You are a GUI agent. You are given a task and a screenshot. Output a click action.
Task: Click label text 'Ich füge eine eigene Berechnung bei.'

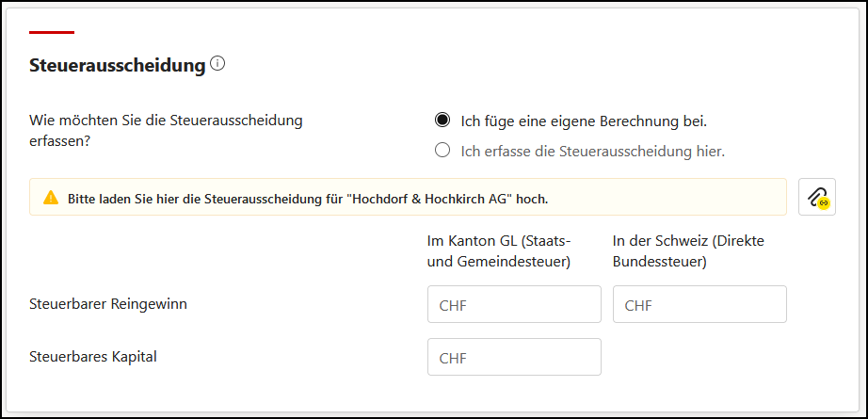(x=584, y=121)
